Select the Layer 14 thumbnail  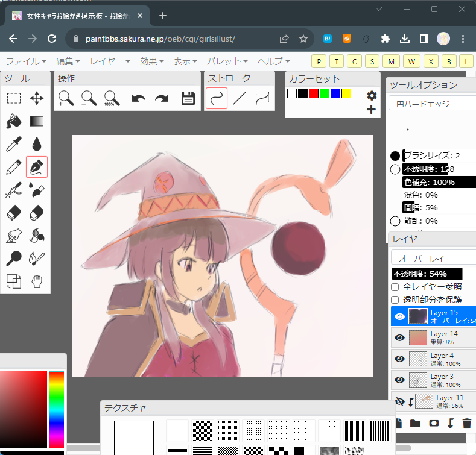[418, 337]
